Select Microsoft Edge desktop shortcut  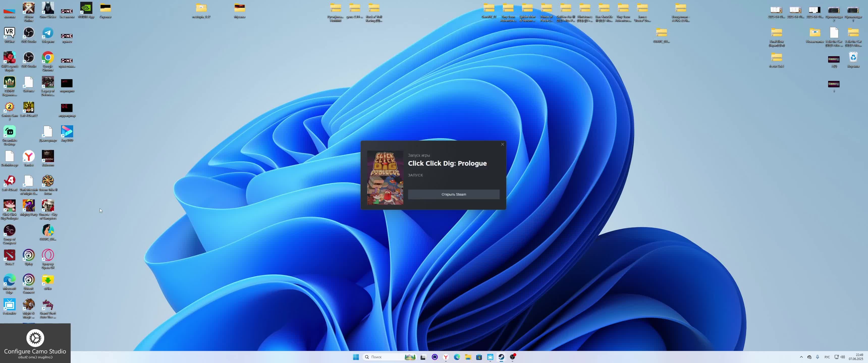[x=9, y=284]
